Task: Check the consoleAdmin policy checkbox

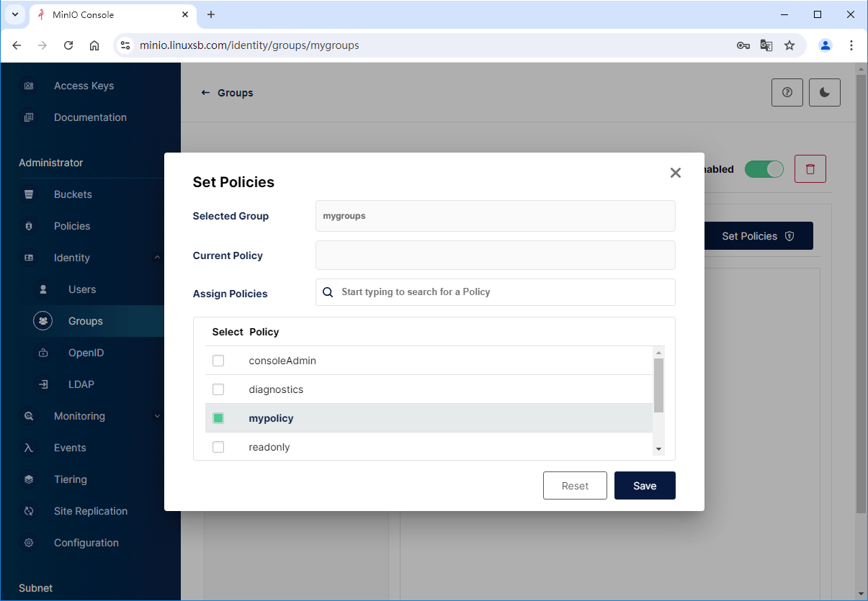Action: click(218, 361)
